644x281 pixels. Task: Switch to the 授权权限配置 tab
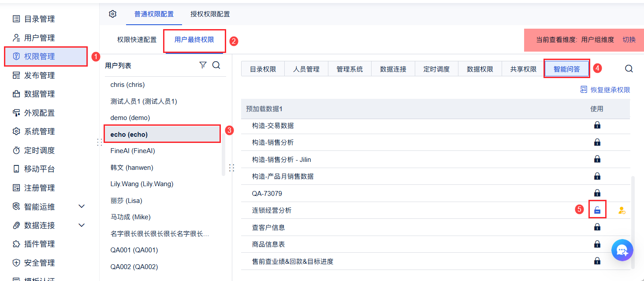tap(210, 14)
